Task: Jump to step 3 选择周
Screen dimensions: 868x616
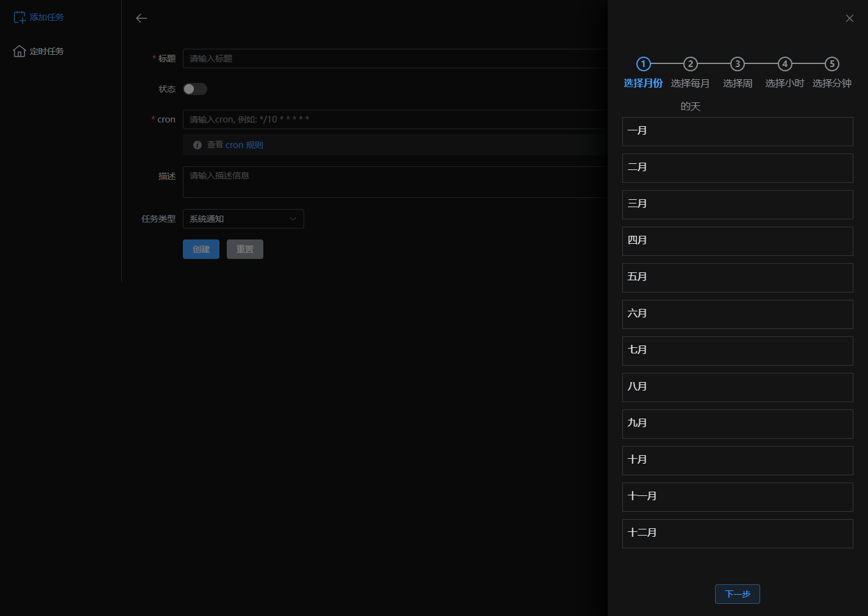Action: [738, 64]
